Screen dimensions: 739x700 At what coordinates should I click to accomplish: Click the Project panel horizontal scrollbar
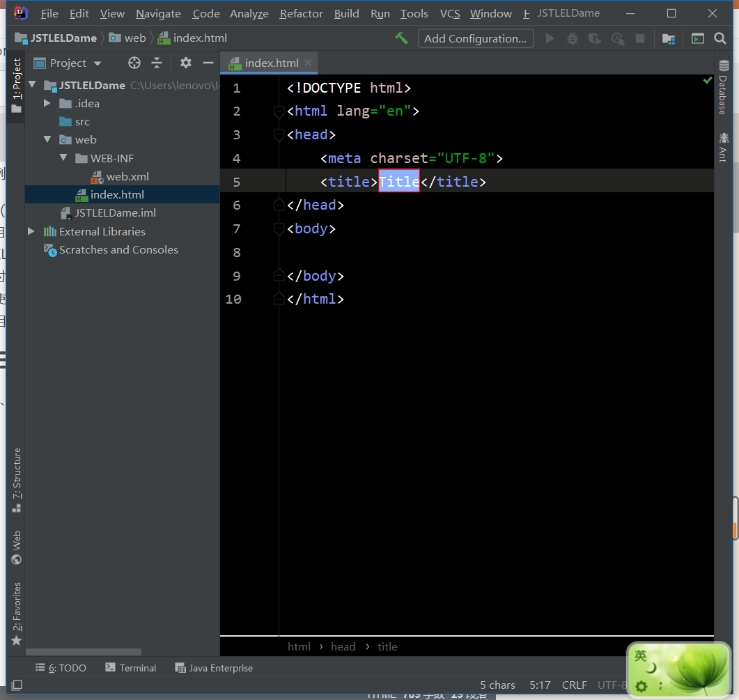tap(84, 652)
